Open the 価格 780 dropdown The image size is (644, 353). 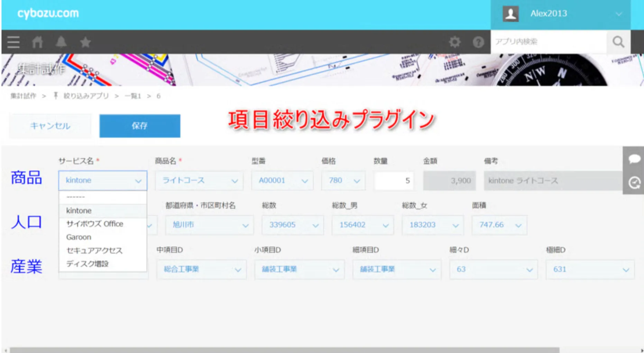point(343,181)
